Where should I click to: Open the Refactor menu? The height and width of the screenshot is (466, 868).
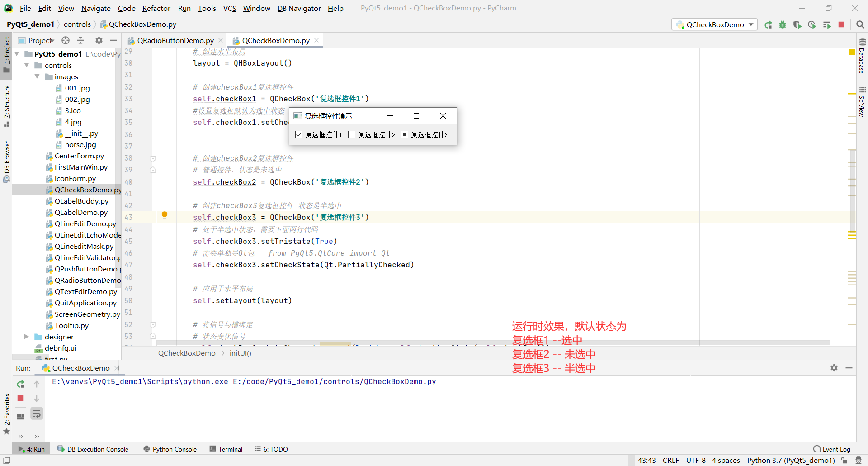coord(156,8)
